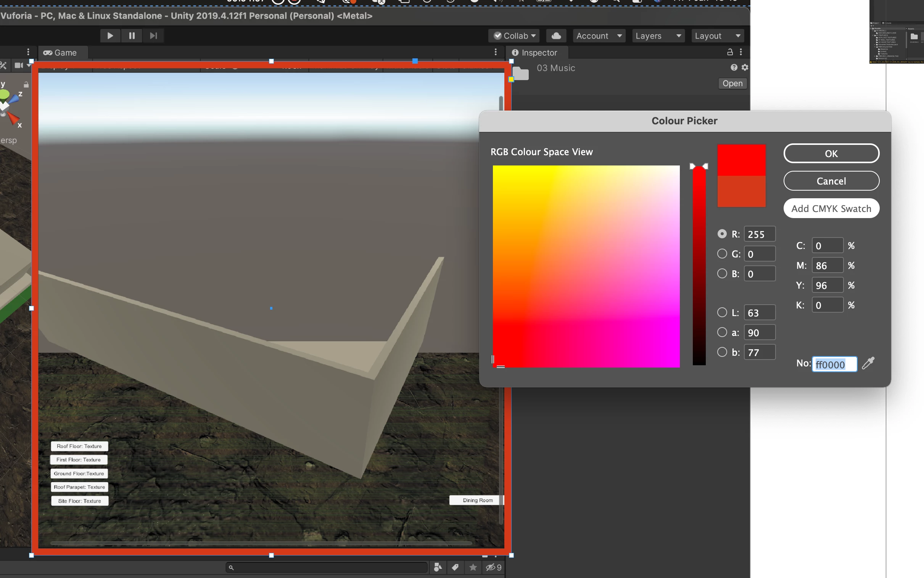The image size is (924, 578).
Task: Click Add CMYK Swatch button
Action: point(831,208)
